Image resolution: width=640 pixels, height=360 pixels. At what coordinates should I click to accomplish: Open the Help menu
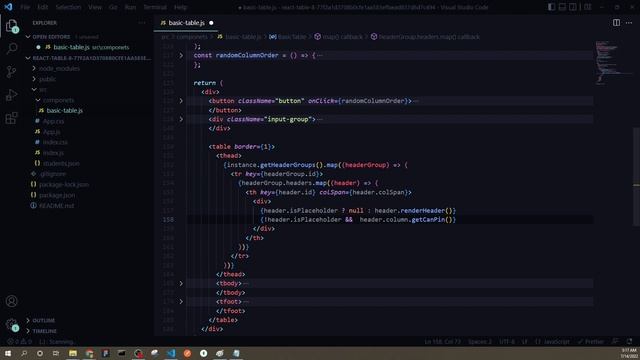coord(180,7)
